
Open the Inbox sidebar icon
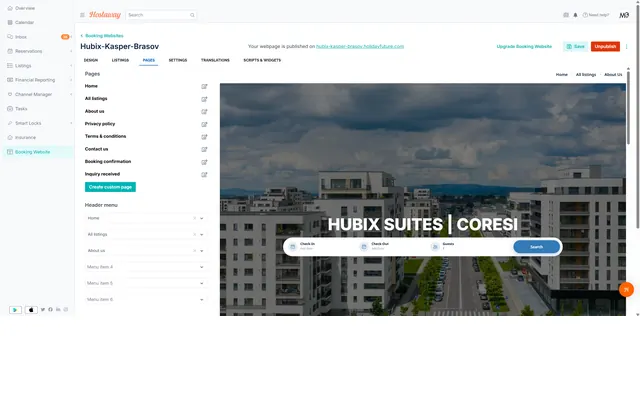pyautogui.click(x=10, y=37)
